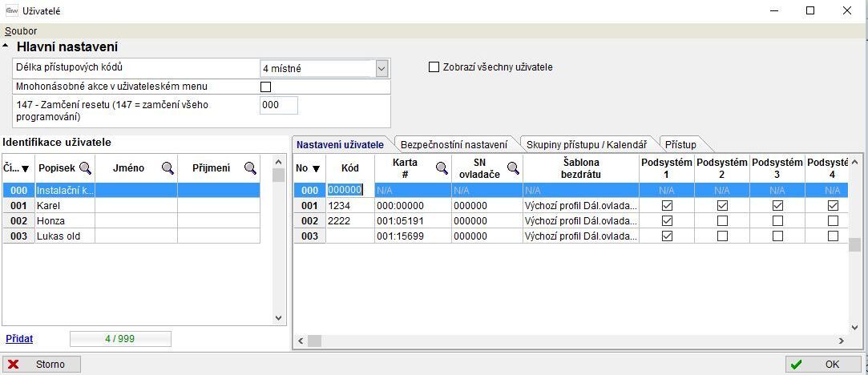Enable Zobrazí všechny uživatele checkbox
Viewport: 868px width, 375px height.
click(434, 67)
